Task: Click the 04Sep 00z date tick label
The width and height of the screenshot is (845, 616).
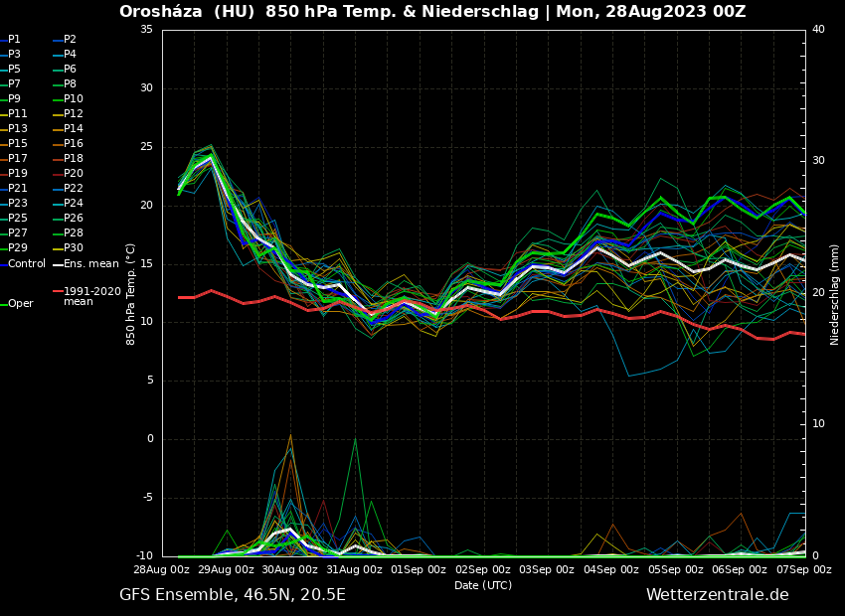Action: (611, 569)
